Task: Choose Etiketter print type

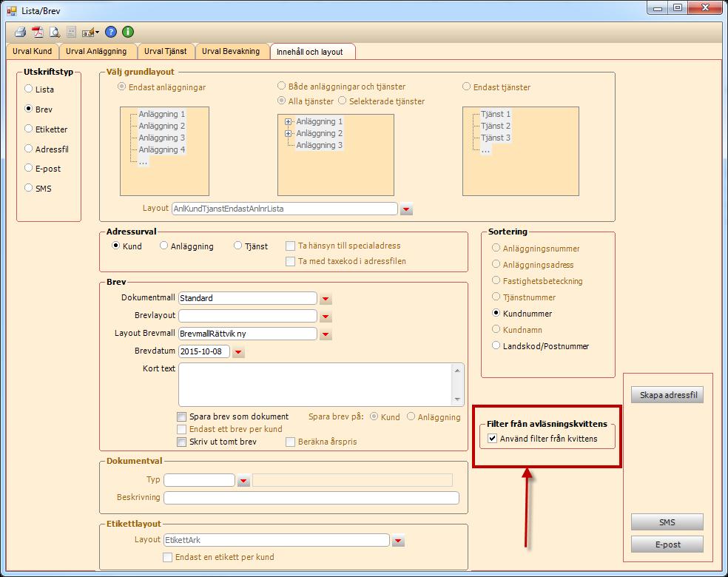Action: click(x=28, y=129)
